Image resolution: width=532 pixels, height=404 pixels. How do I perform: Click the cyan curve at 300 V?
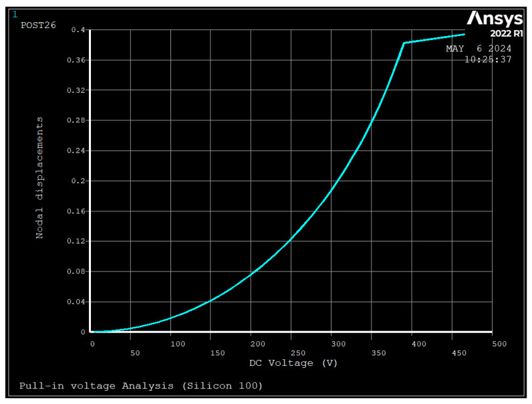pyautogui.click(x=331, y=191)
